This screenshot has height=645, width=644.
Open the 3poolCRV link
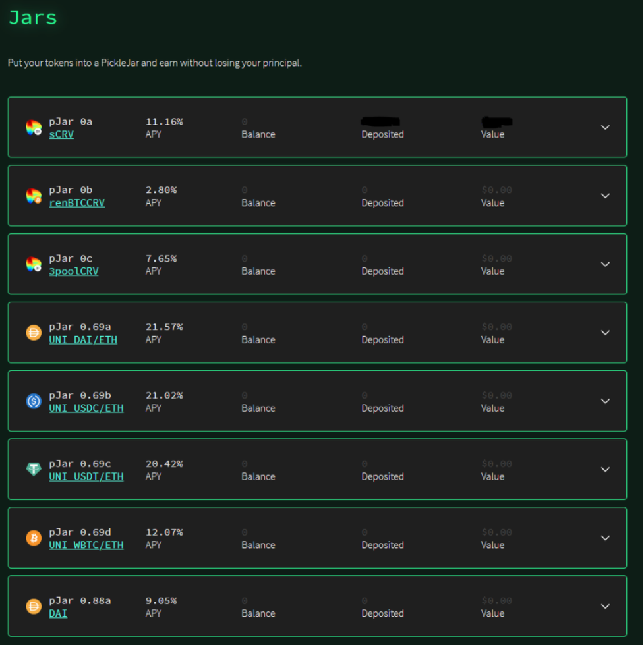tap(74, 271)
